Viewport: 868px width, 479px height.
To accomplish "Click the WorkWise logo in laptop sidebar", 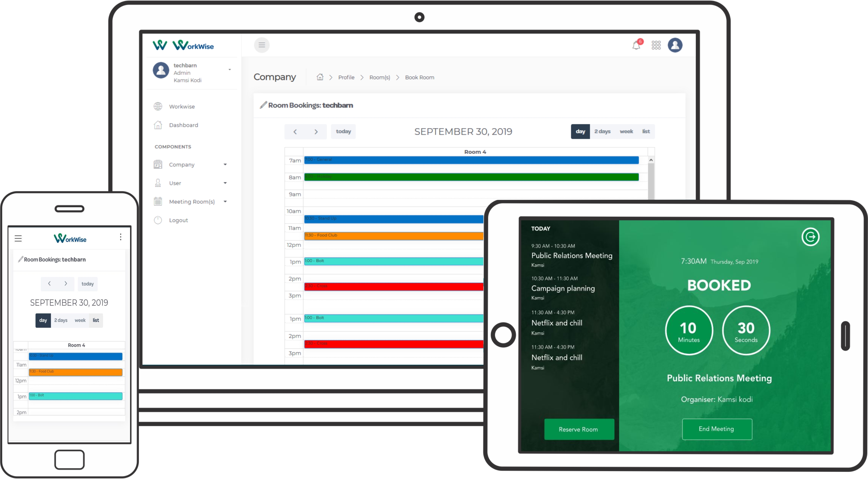I will 193,45.
